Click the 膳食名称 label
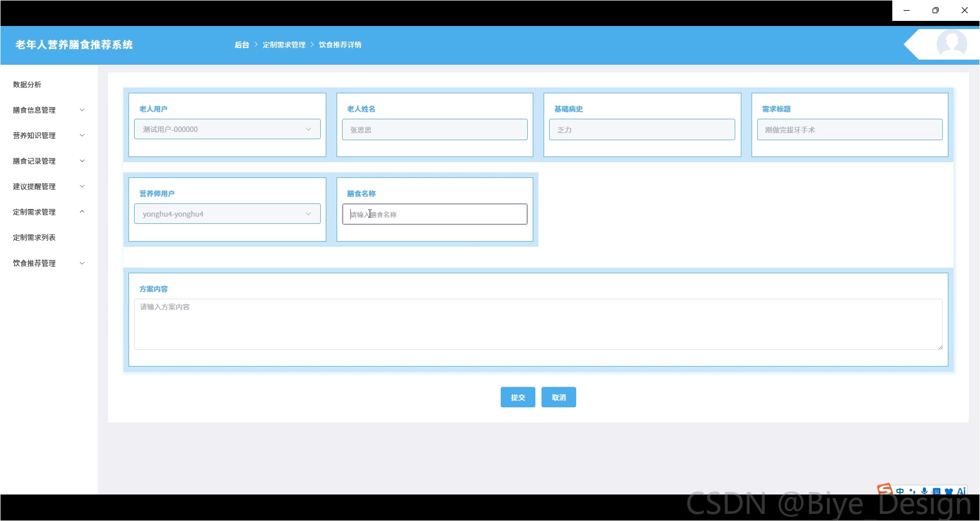 coord(362,194)
